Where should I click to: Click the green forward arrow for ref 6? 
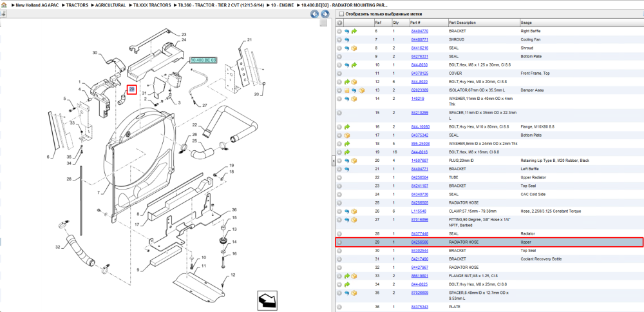click(354, 31)
